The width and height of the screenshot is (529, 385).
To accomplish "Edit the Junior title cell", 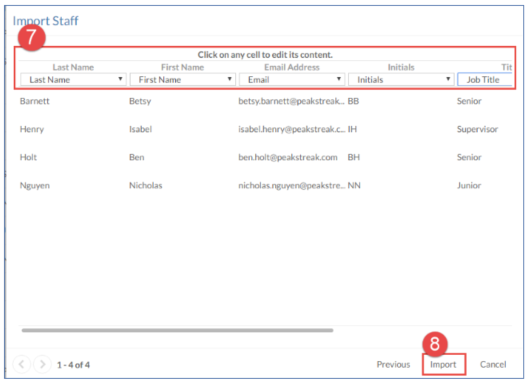I will click(469, 186).
